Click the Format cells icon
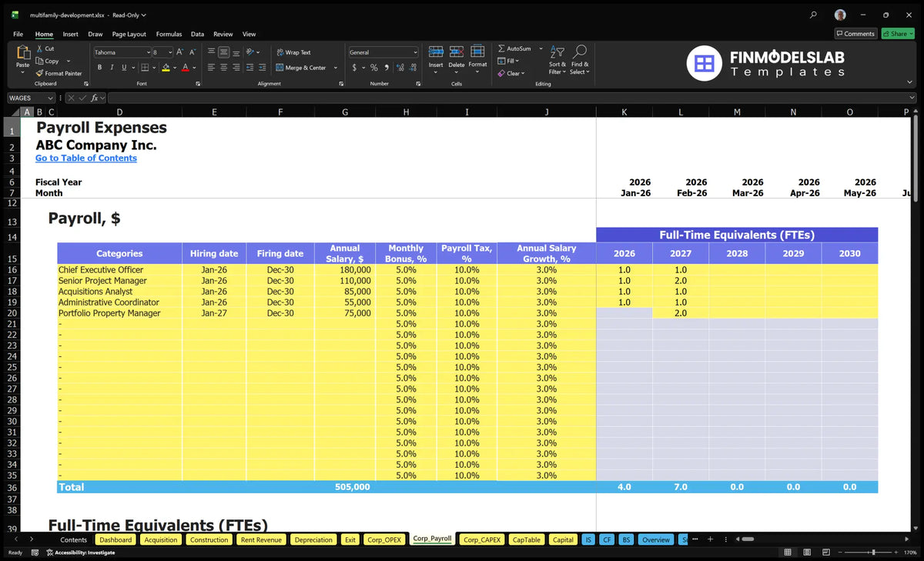The height and width of the screenshot is (561, 924). (x=477, y=52)
